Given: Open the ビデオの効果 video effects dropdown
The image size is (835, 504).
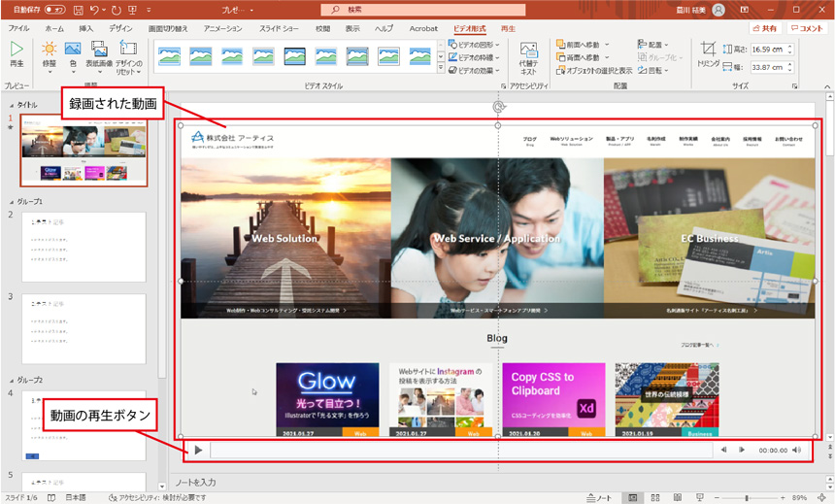Looking at the screenshot, I should click(474, 70).
